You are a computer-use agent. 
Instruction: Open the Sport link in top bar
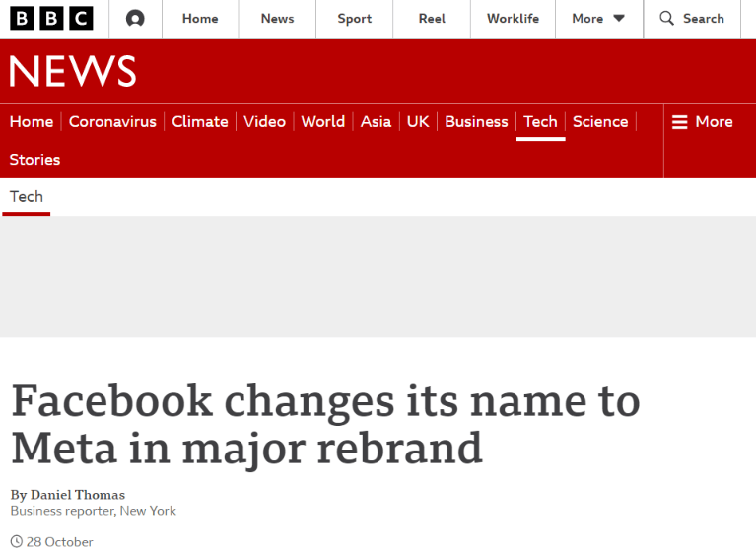(355, 19)
